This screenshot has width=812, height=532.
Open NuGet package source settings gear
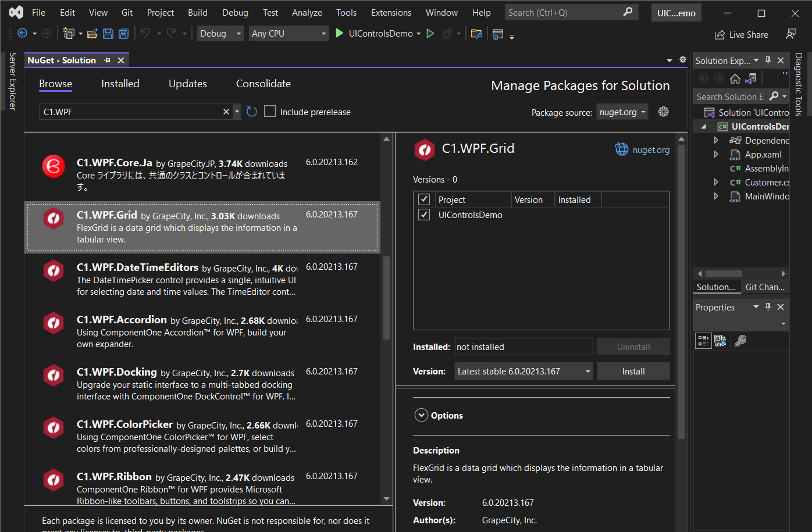pyautogui.click(x=663, y=112)
